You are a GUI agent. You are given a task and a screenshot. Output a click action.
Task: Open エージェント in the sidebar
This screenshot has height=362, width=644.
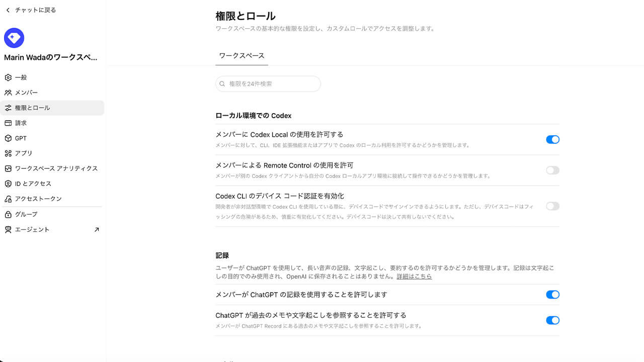[x=52, y=229]
